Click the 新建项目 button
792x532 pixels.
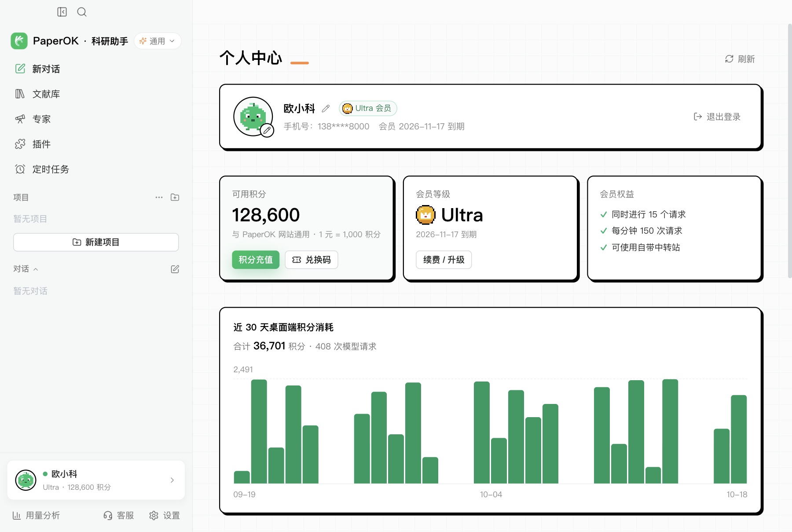[x=96, y=242]
